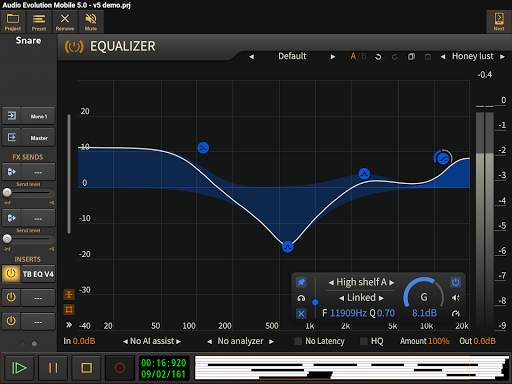Open the second FX send slot
The width and height of the screenshot is (512, 384).
pyautogui.click(x=38, y=218)
